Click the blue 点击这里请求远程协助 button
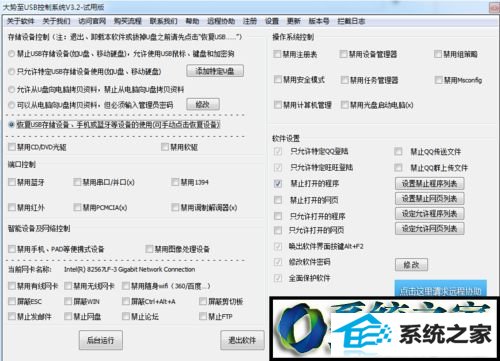The image size is (500, 361). click(440, 289)
